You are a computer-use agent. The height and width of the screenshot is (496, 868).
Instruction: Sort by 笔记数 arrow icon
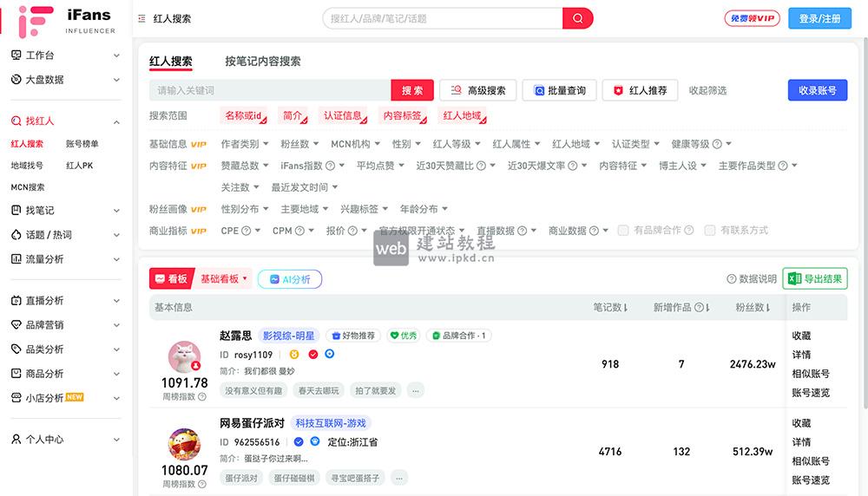pyautogui.click(x=626, y=308)
